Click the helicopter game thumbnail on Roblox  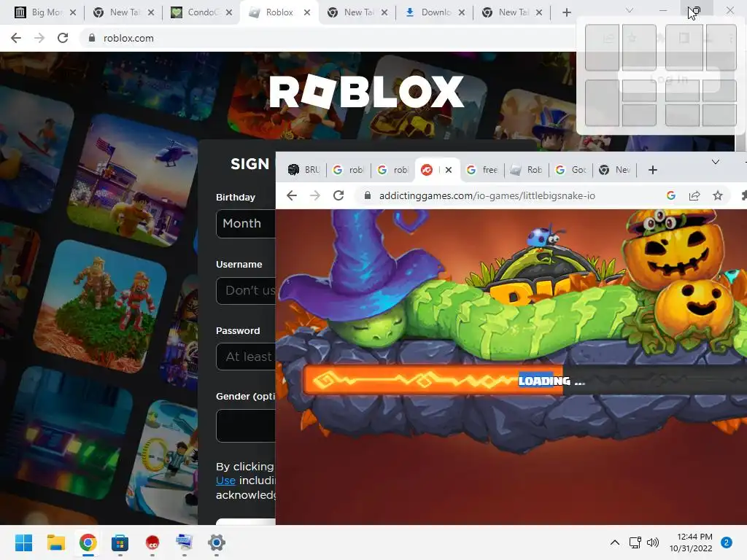(133, 181)
